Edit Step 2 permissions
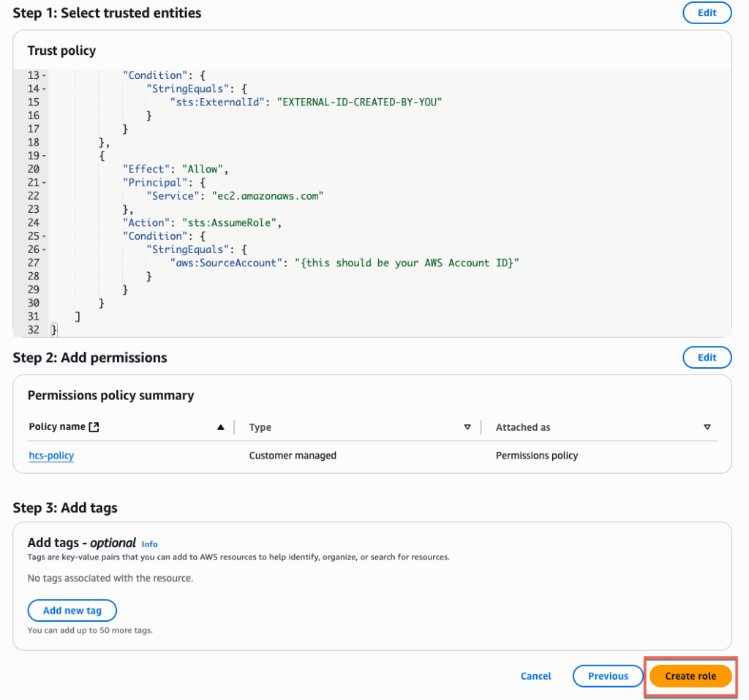The image size is (749, 700). [707, 357]
